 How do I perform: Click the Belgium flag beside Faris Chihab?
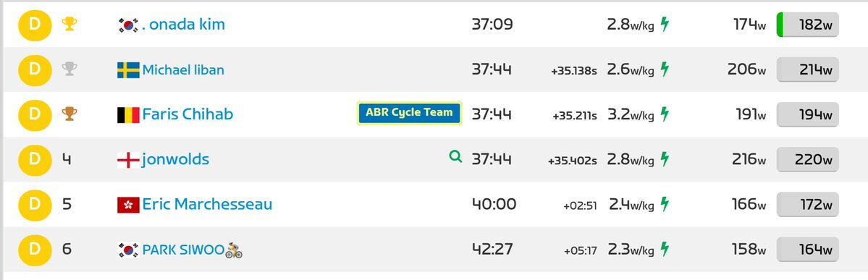(x=128, y=115)
